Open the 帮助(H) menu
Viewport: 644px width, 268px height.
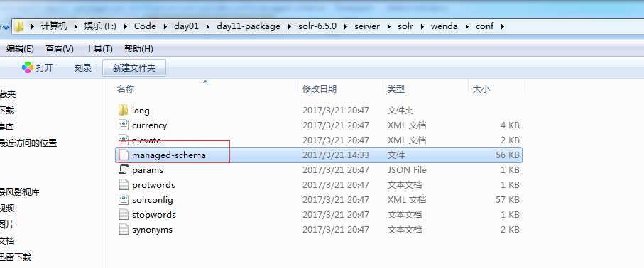click(x=138, y=49)
